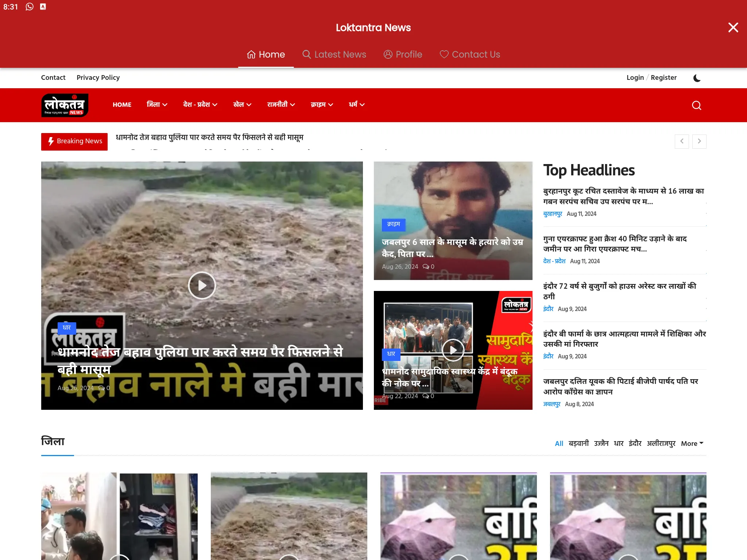Screen dimensions: 747x560
Task: Filter district news by इंदौर
Action: [635, 443]
